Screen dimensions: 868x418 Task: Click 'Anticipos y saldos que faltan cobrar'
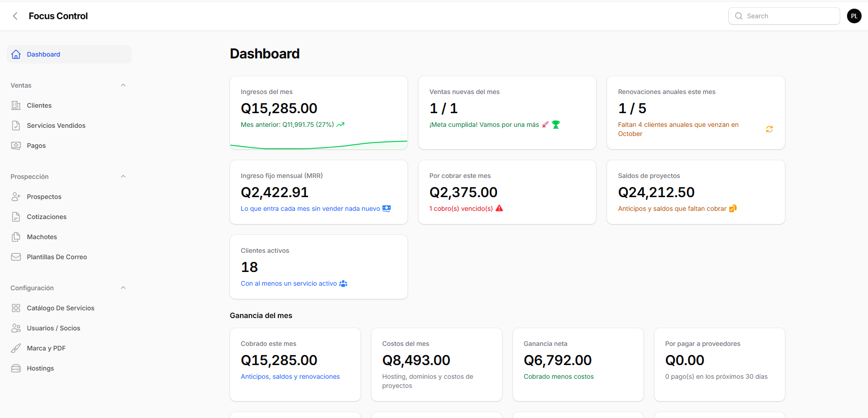pyautogui.click(x=672, y=209)
